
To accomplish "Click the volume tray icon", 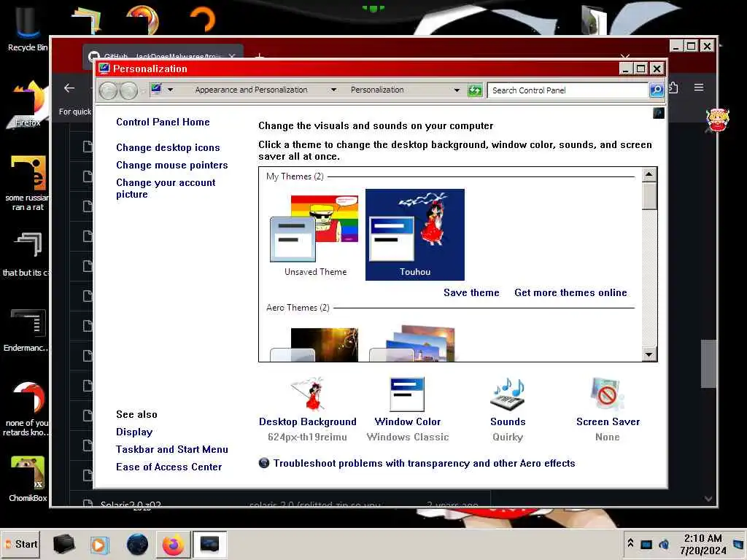I will (x=664, y=544).
